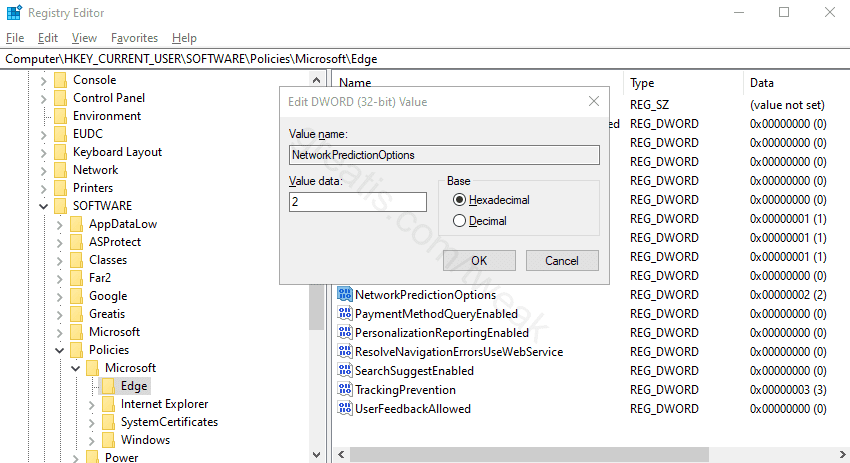Click the NetworkPredictionOptions DWORD value icon
The width and height of the screenshot is (850, 463).
(x=345, y=295)
